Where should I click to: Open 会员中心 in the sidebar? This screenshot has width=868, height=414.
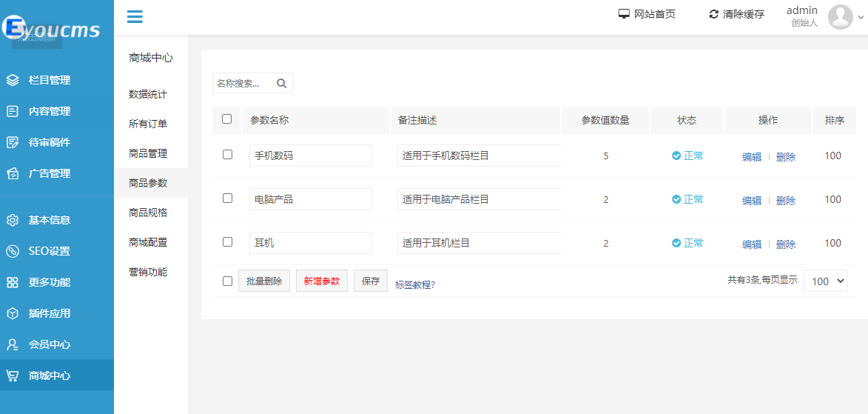click(x=57, y=344)
